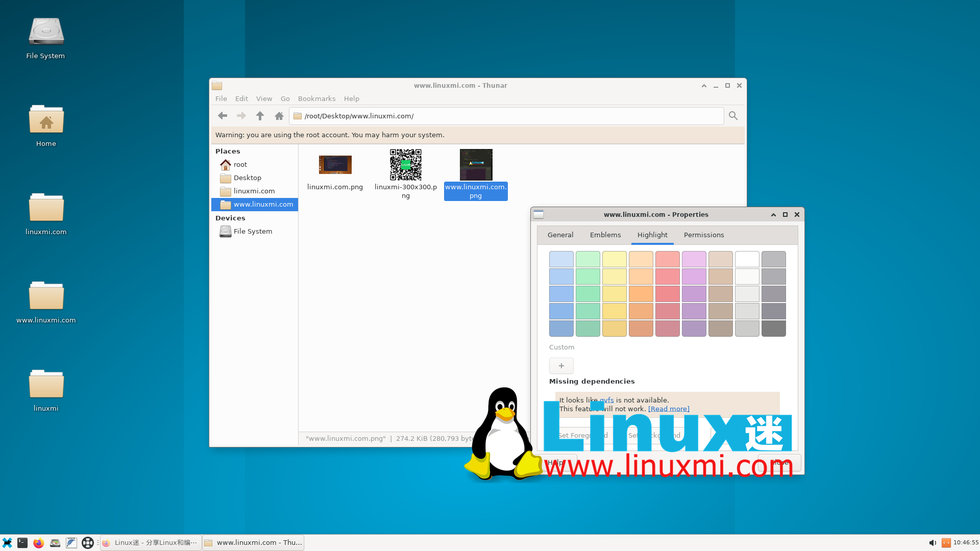
Task: Click the Home icon in Thunar toolbar
Action: pos(279,116)
